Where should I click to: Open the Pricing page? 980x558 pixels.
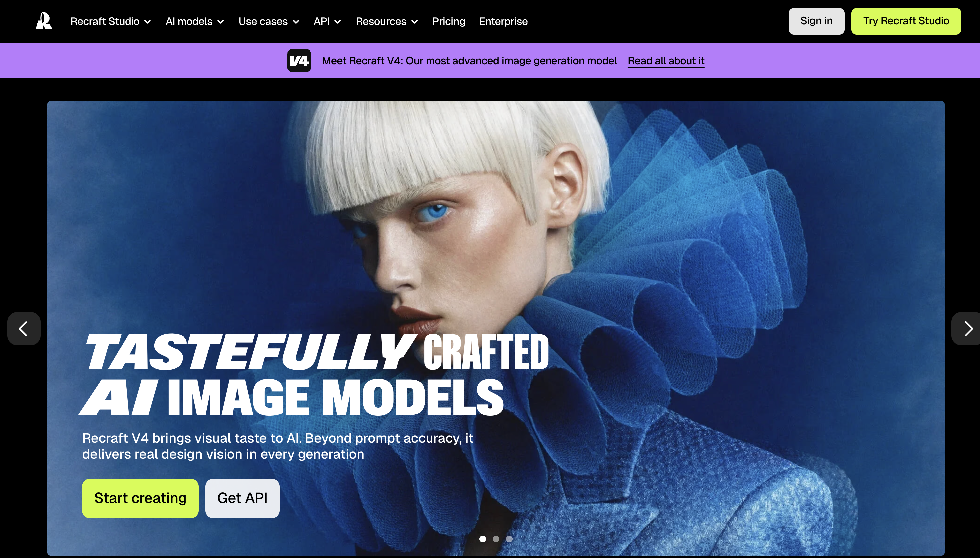[449, 22]
